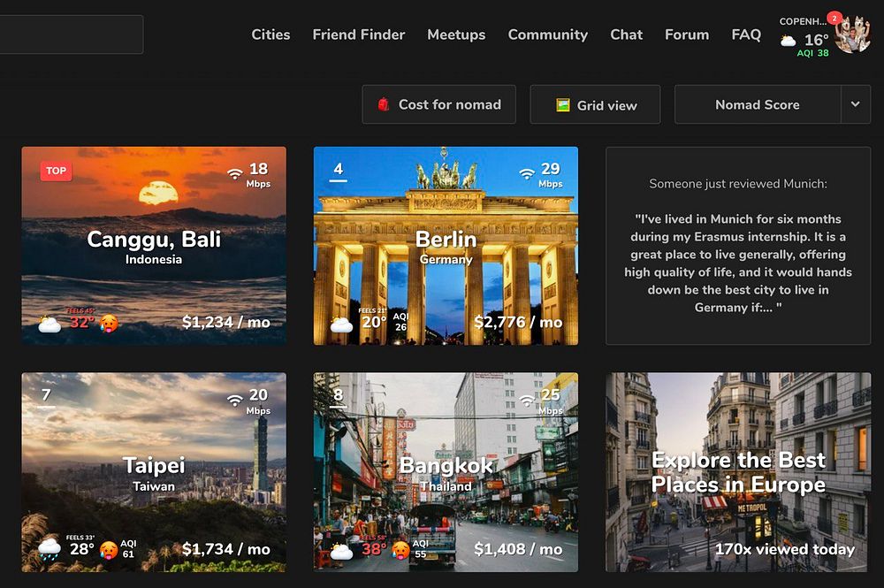
Task: Click the $1,734 / mo price on Taipei
Action: click(x=226, y=549)
